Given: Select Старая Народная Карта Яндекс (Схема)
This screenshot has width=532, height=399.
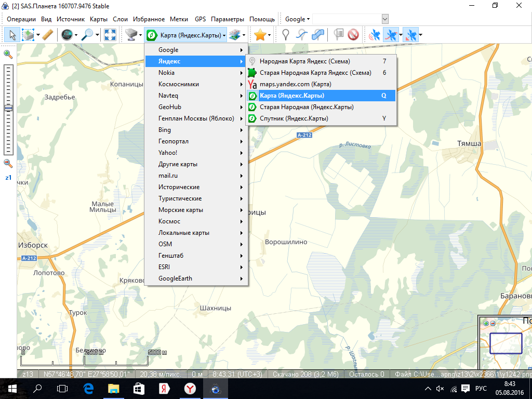Looking at the screenshot, I should (321, 73).
